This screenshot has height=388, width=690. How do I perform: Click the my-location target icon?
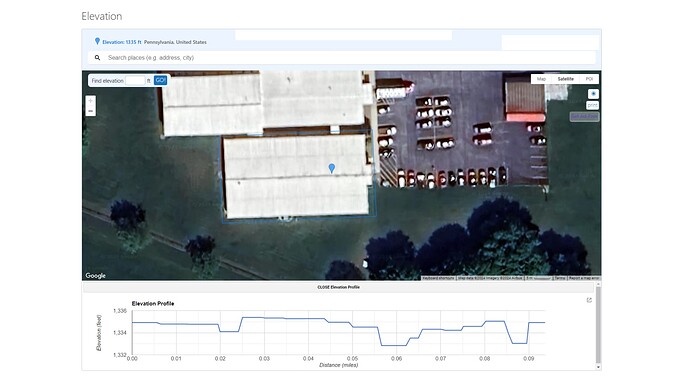(x=593, y=94)
